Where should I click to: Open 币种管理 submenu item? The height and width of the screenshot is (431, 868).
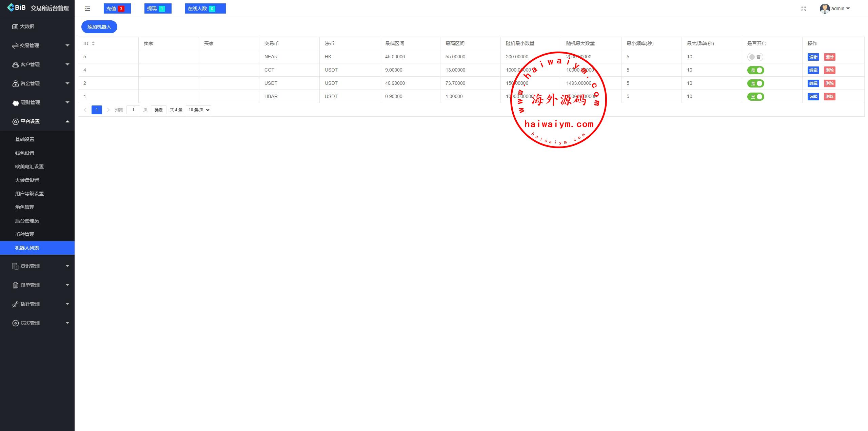[25, 234]
